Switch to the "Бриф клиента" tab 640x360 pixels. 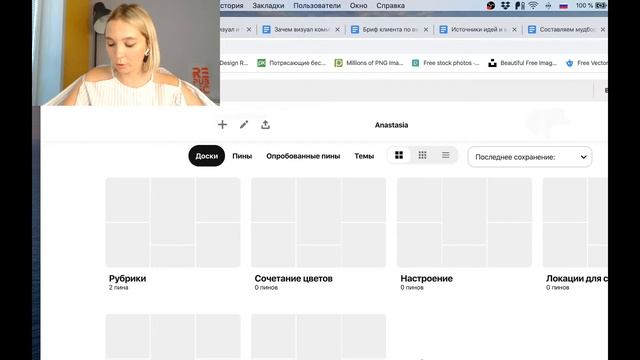coord(390,29)
